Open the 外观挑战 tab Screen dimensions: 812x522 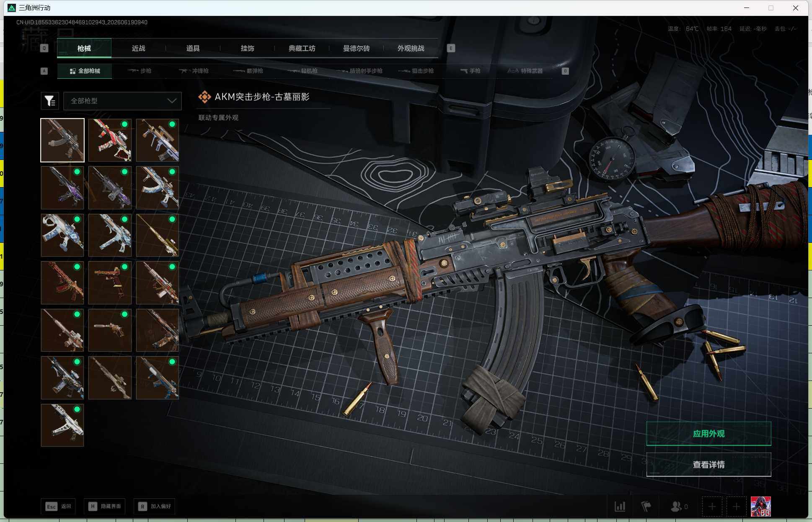point(411,48)
